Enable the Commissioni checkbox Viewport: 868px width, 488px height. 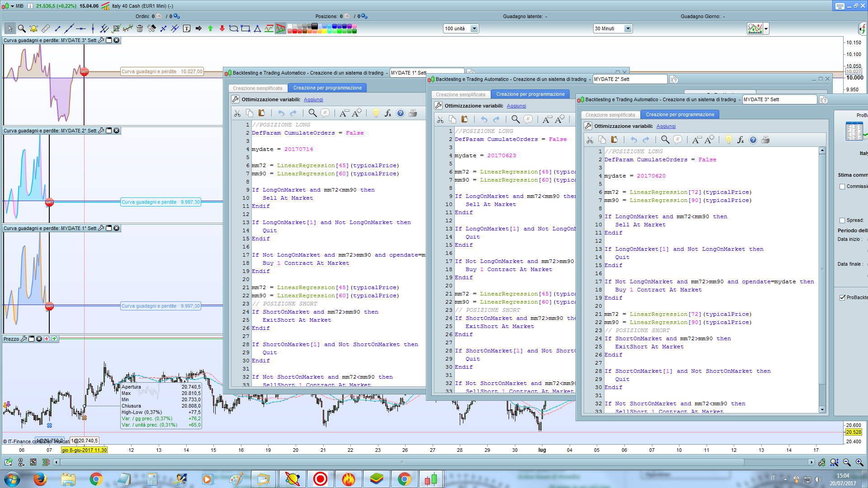coord(842,187)
